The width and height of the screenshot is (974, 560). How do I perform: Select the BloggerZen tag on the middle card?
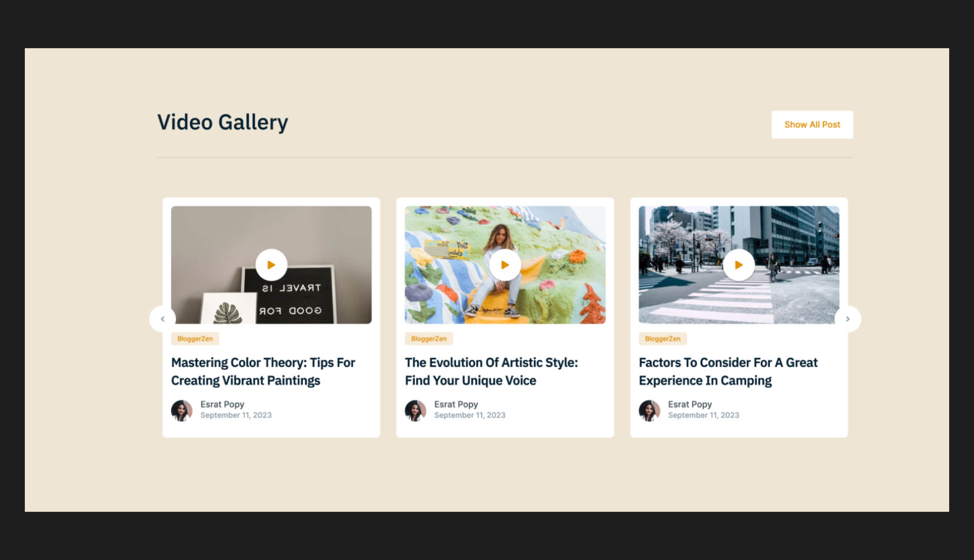[429, 338]
